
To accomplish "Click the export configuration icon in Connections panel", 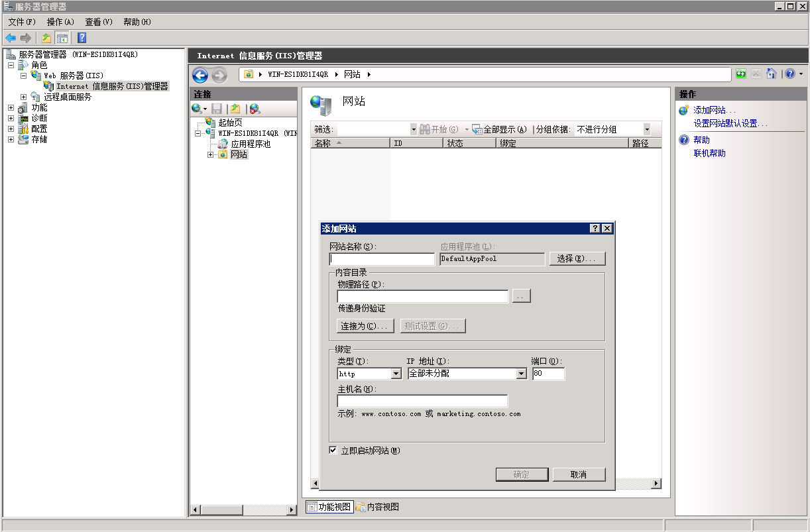I will tap(235, 108).
